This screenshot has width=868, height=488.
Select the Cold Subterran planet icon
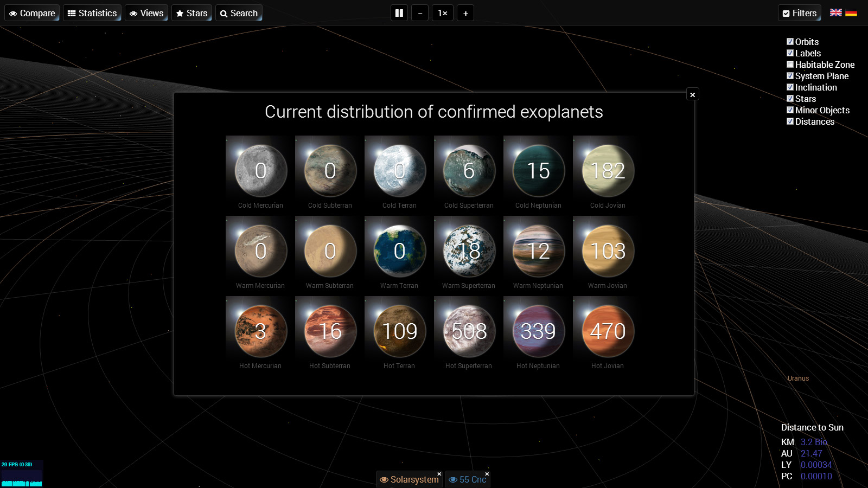pos(330,170)
